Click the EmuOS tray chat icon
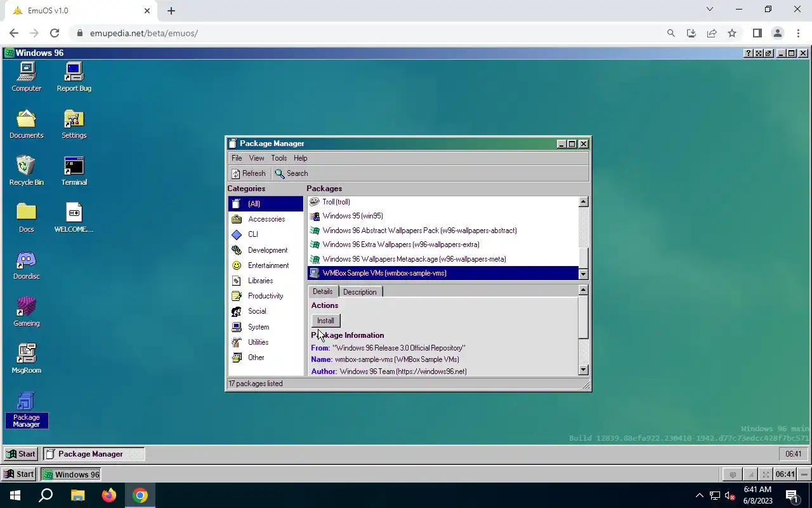The image size is (812, 508). click(733, 474)
